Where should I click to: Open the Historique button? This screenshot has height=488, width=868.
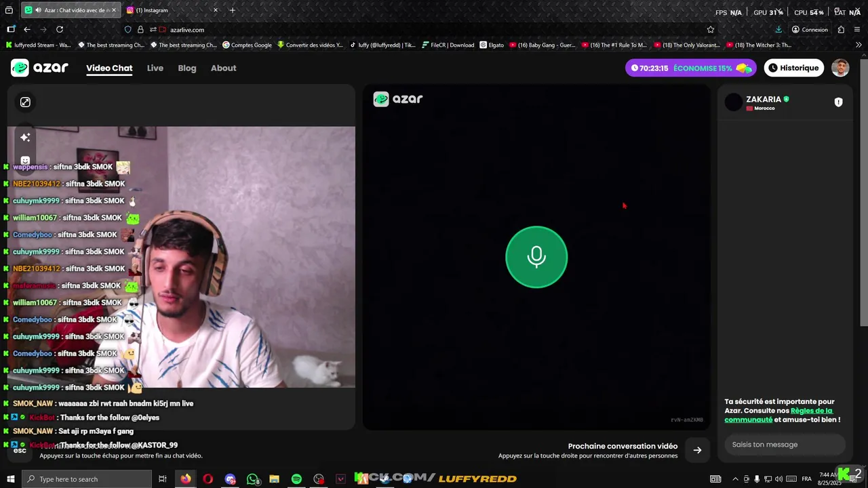click(x=793, y=68)
